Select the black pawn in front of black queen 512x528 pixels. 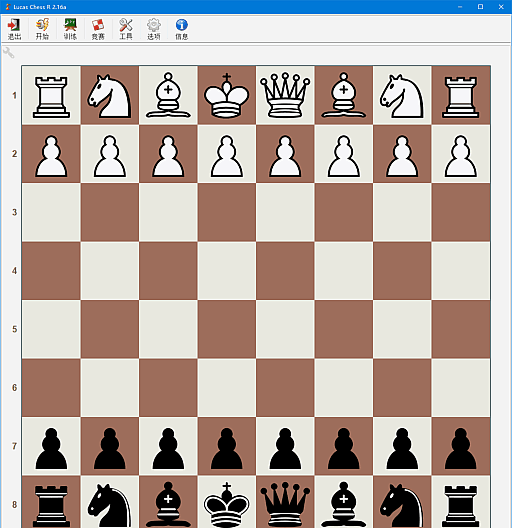pyautogui.click(x=285, y=449)
